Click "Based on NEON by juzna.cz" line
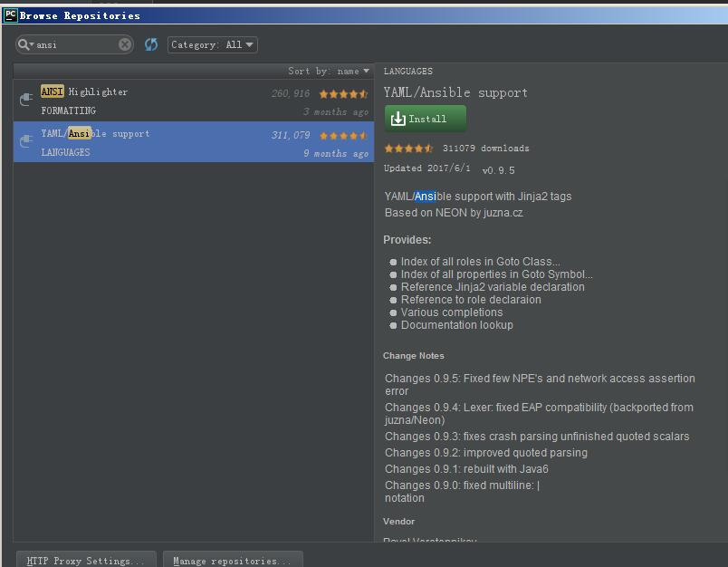The width and height of the screenshot is (728, 567). tap(454, 213)
